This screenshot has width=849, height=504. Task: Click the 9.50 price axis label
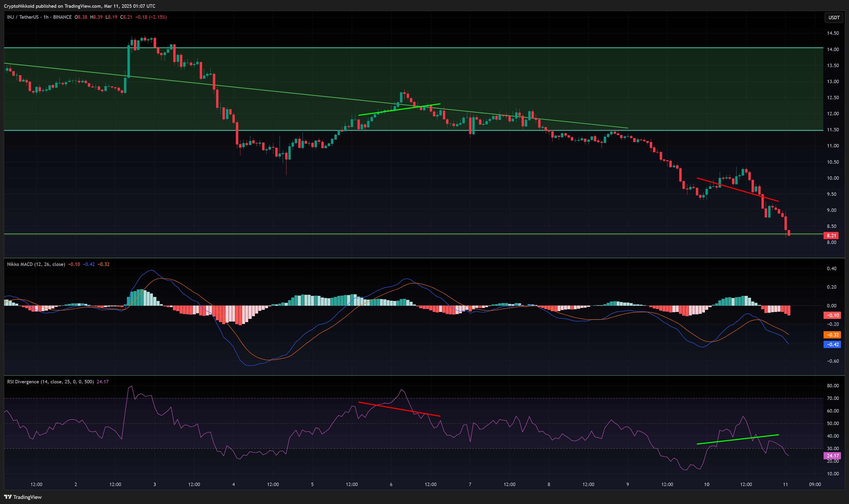[x=832, y=194]
